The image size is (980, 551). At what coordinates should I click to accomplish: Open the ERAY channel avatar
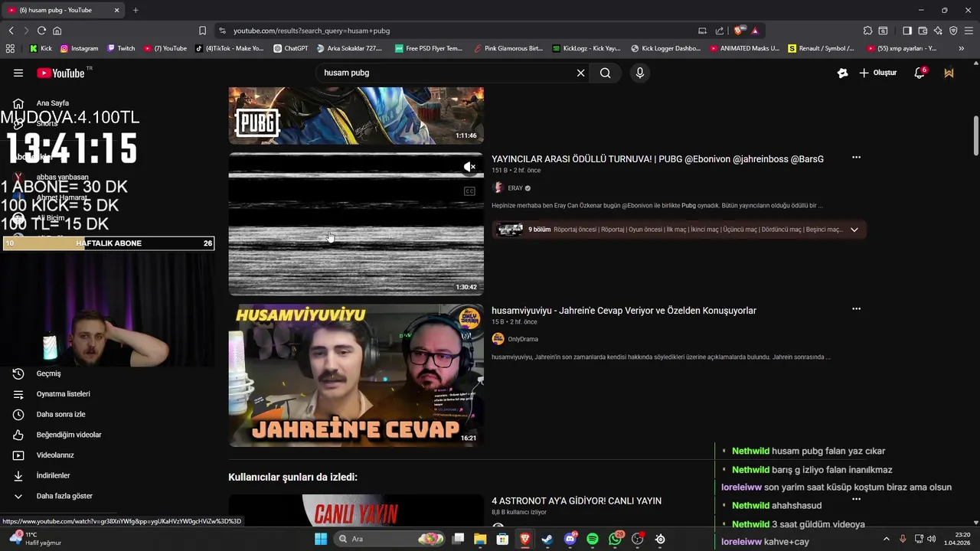(498, 188)
